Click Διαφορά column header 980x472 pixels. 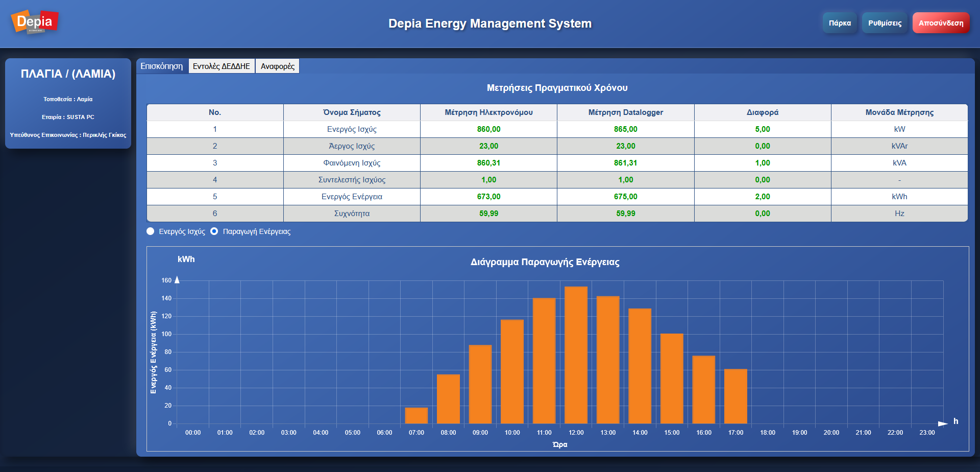pos(762,112)
